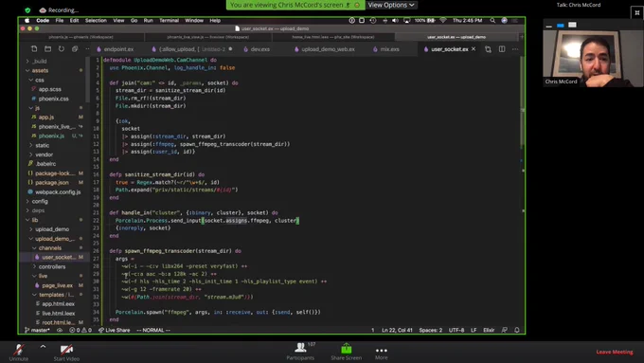The height and width of the screenshot is (363, 644).
Task: Click the feedback icon in status bar
Action: pyautogui.click(x=505, y=330)
